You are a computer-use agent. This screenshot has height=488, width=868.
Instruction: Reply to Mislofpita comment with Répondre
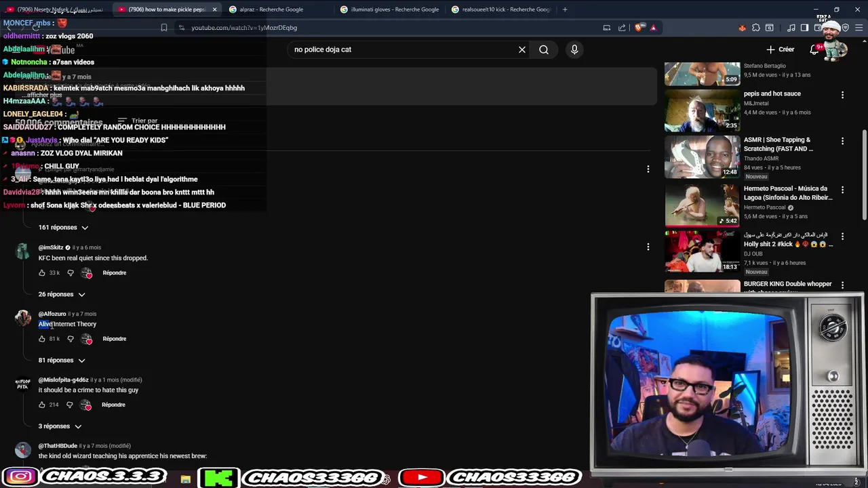(x=113, y=405)
